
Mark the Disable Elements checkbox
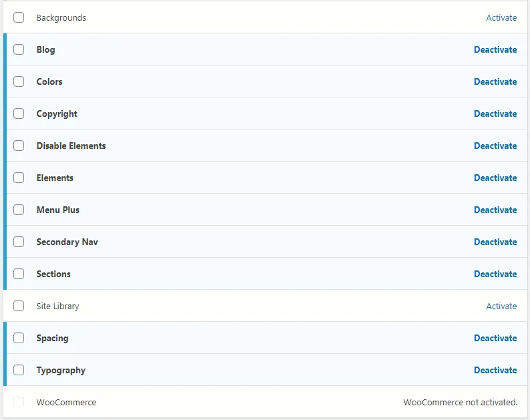(19, 146)
